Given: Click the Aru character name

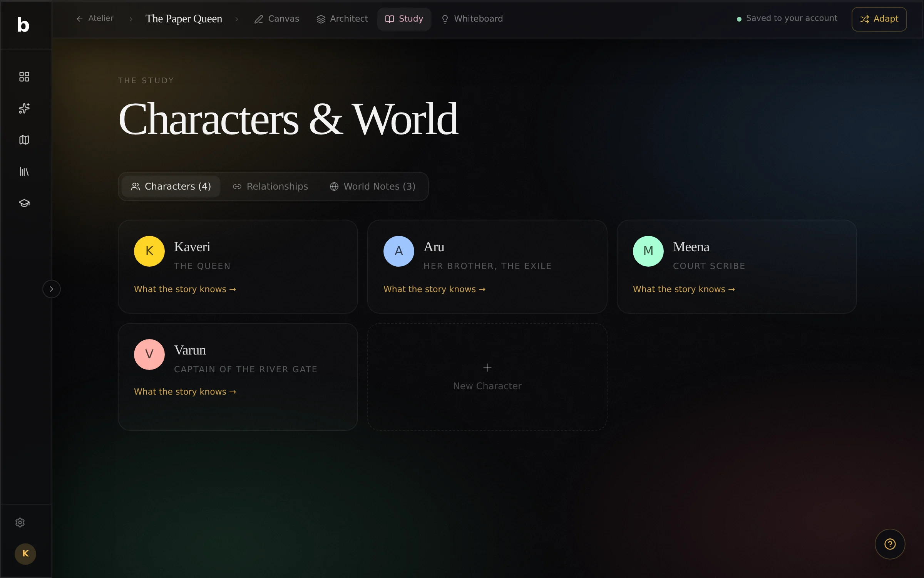Looking at the screenshot, I should [434, 247].
